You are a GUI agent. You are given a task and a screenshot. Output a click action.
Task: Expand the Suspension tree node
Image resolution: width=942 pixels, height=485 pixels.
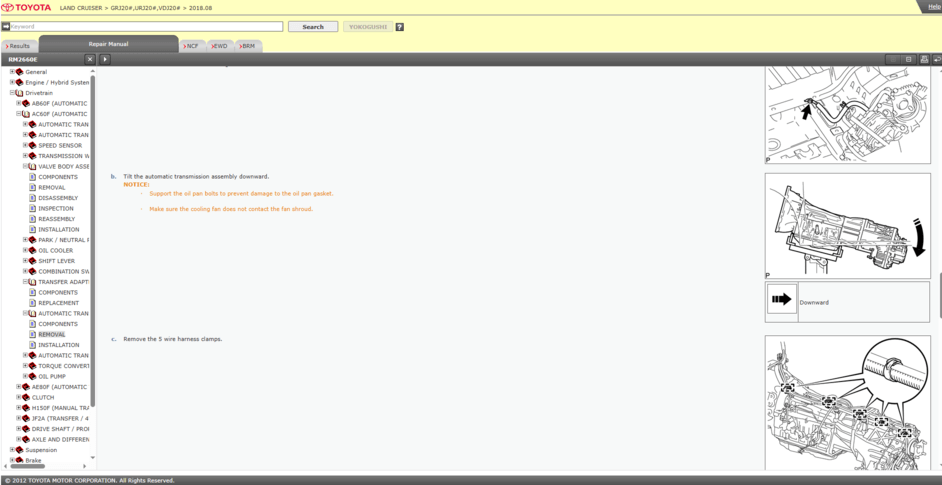point(12,450)
